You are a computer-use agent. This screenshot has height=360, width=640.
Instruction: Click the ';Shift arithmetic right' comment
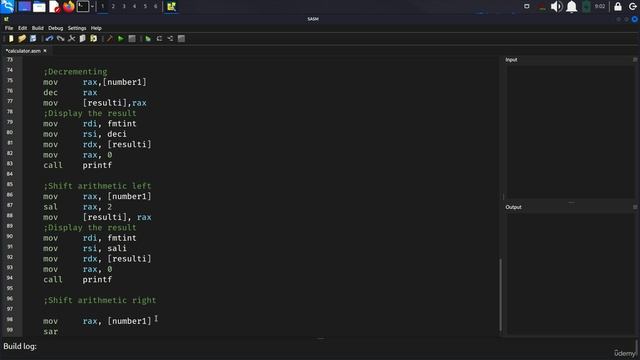pos(100,300)
